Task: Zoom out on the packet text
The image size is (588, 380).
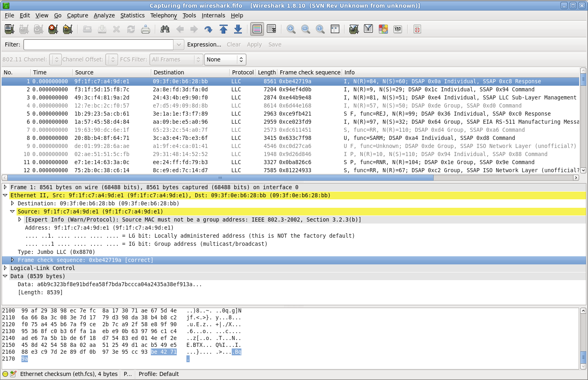Action: click(x=306, y=29)
